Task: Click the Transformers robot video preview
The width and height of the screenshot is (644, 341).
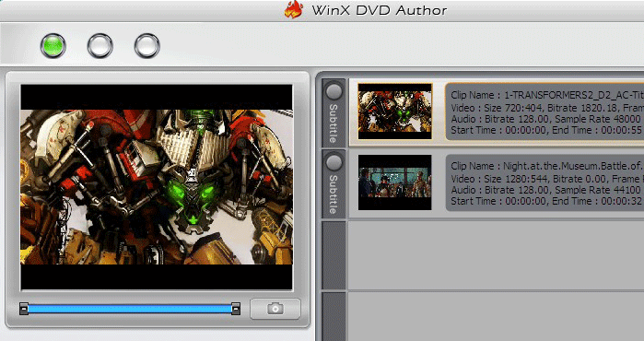Action: coord(157,187)
